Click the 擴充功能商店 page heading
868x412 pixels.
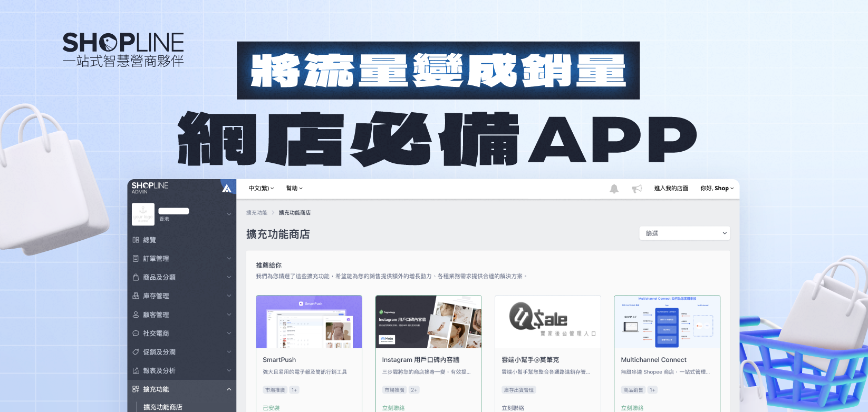tap(278, 234)
